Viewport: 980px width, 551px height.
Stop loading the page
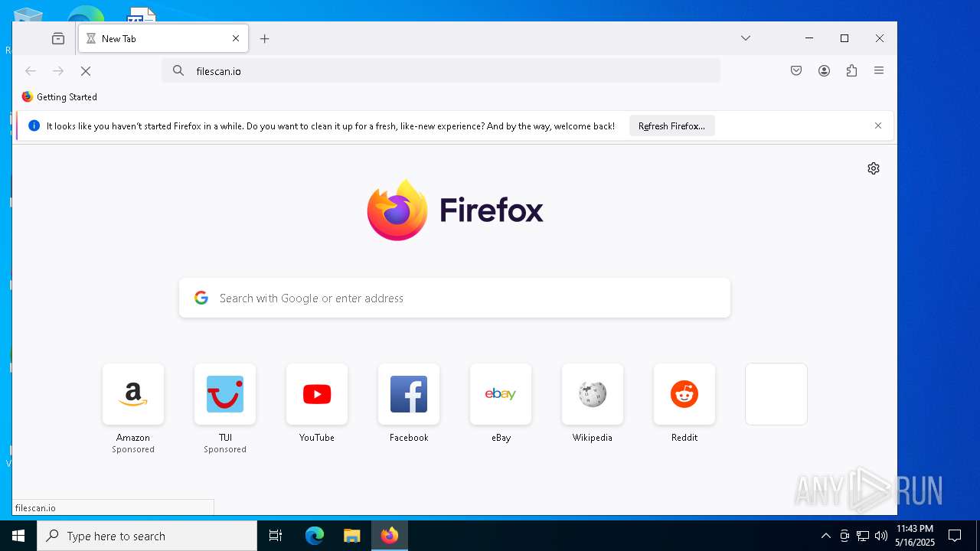click(86, 70)
